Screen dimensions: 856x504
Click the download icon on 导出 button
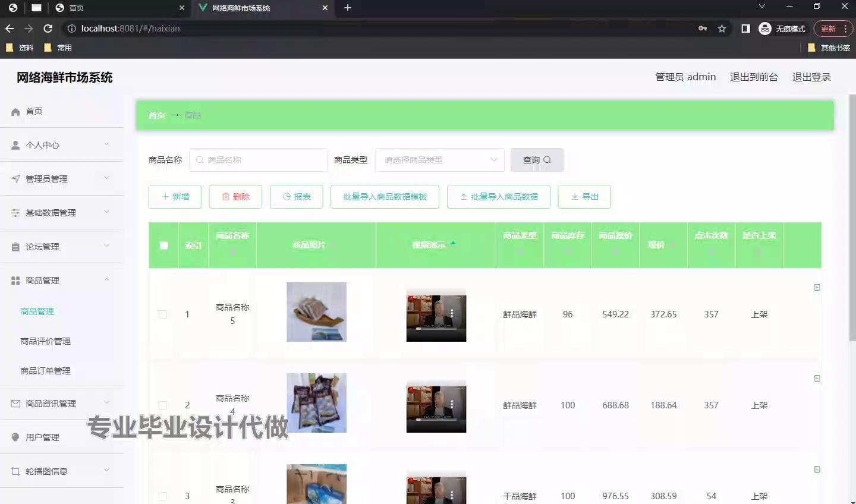pos(575,197)
